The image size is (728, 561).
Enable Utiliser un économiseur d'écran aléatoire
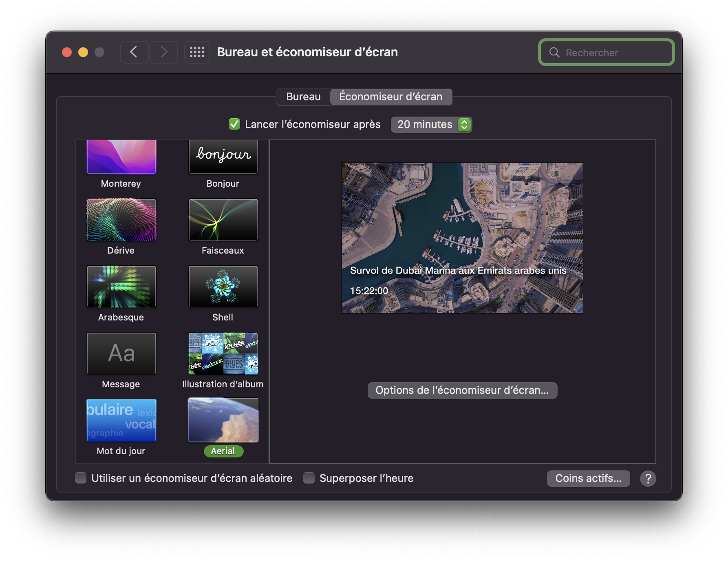(x=81, y=478)
